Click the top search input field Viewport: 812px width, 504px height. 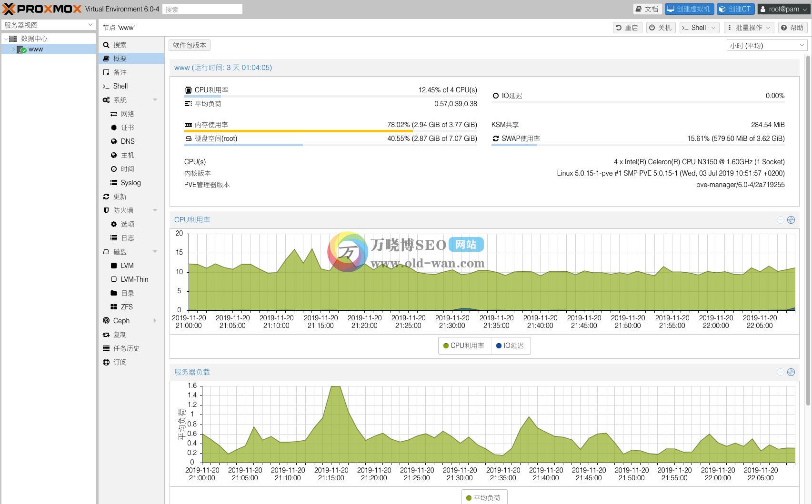(202, 9)
